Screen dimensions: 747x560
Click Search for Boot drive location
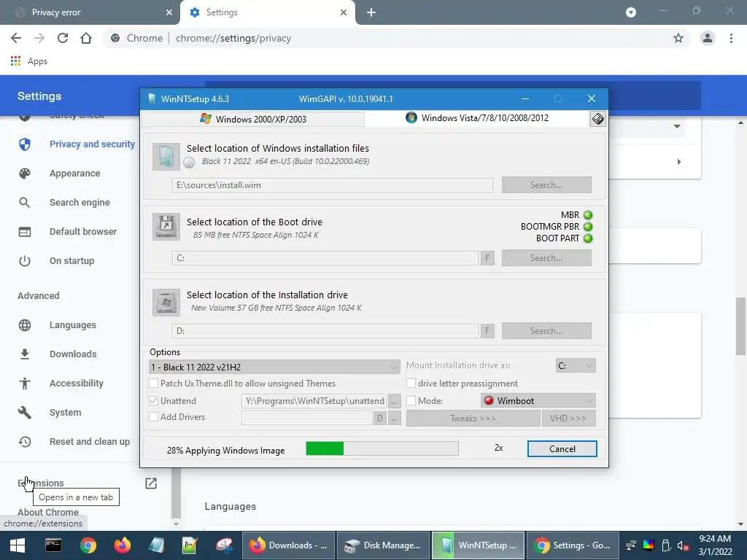546,258
